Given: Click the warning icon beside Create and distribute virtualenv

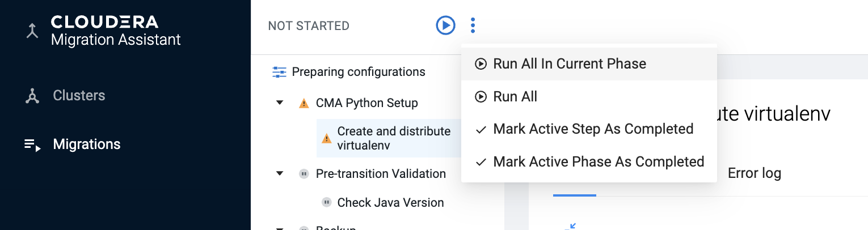Looking at the screenshot, I should (326, 139).
